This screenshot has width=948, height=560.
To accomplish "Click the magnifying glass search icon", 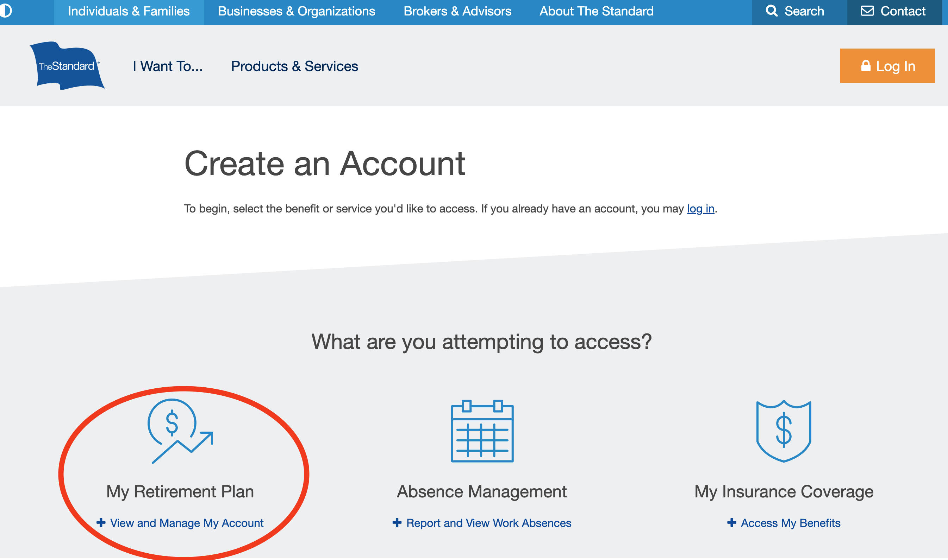I will (x=771, y=11).
